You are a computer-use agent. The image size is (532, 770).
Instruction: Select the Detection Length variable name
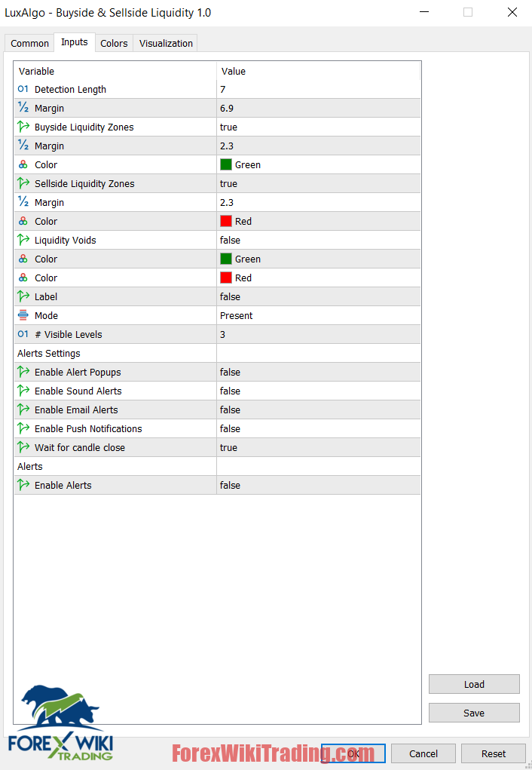pos(70,90)
